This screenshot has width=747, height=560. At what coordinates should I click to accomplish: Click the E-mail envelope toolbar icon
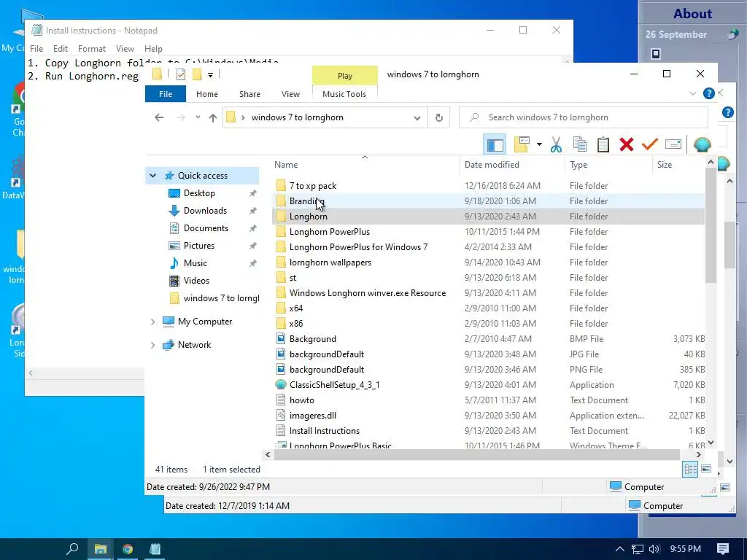[x=673, y=144]
